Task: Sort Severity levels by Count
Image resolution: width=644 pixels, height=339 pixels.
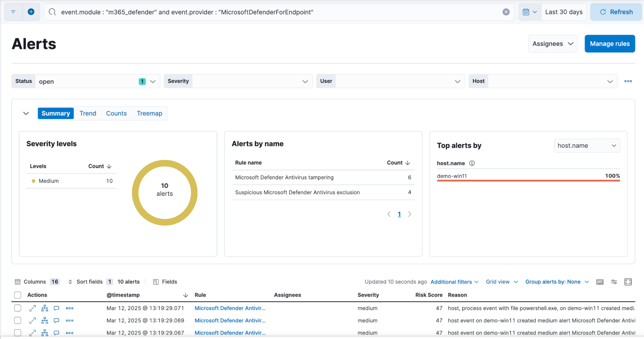Action: pyautogui.click(x=100, y=166)
